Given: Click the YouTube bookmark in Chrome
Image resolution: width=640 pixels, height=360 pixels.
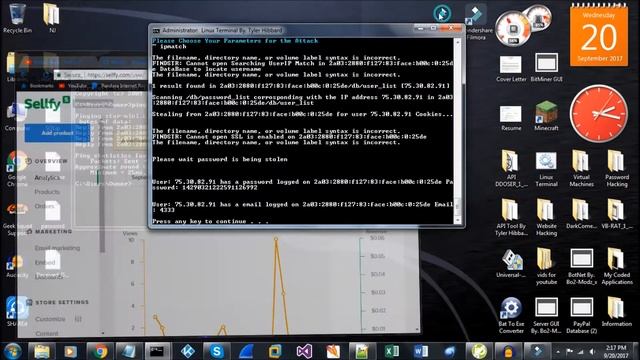Looking at the screenshot, I should click(73, 86).
